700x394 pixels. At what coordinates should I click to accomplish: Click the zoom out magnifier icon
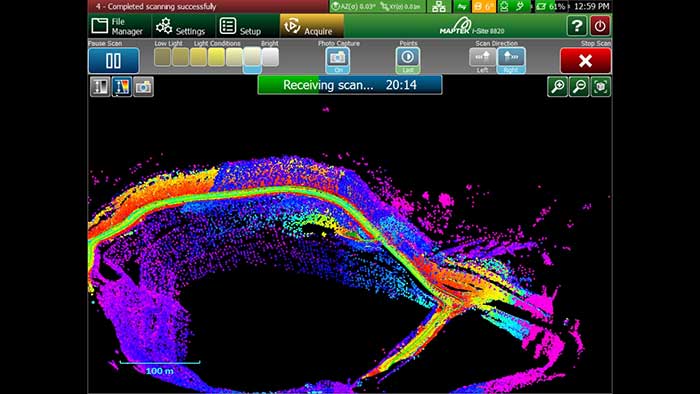tap(579, 87)
